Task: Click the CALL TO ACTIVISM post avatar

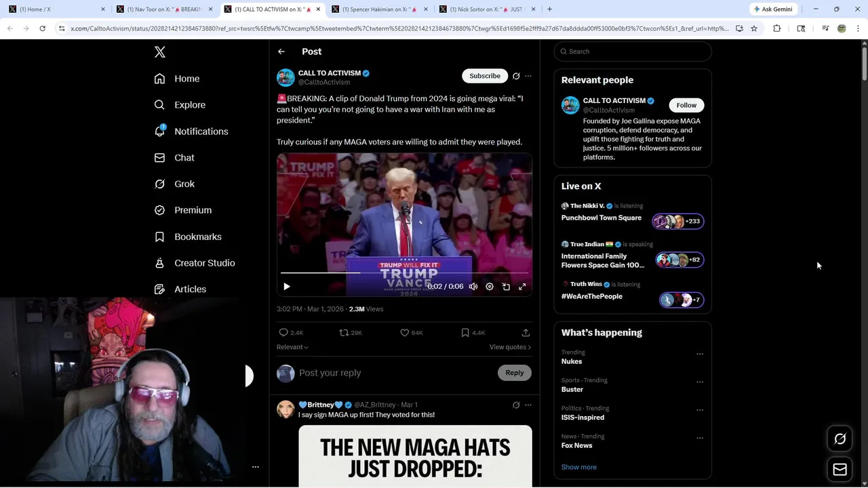Action: point(285,77)
